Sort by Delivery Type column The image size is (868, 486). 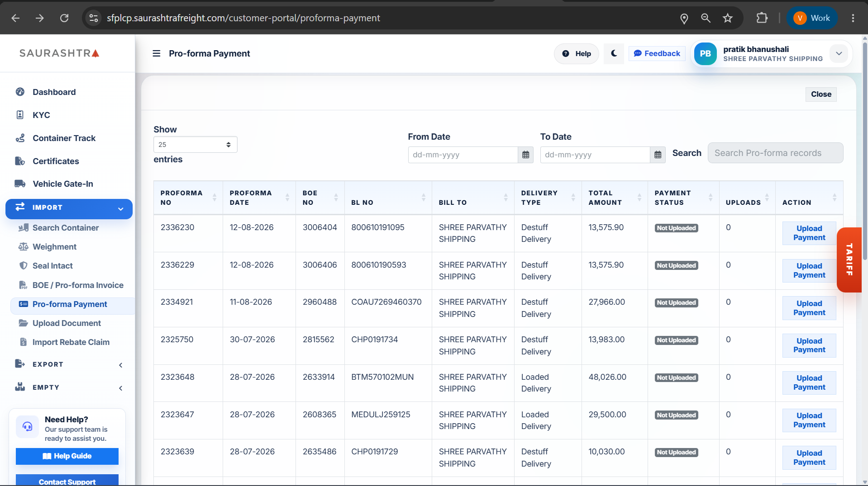coord(548,198)
